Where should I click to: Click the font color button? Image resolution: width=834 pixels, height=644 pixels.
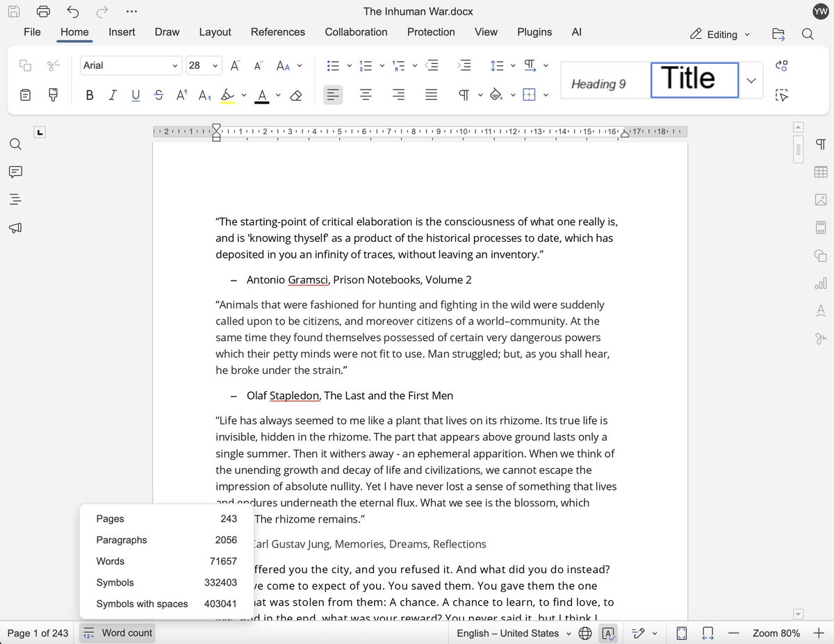261,95
